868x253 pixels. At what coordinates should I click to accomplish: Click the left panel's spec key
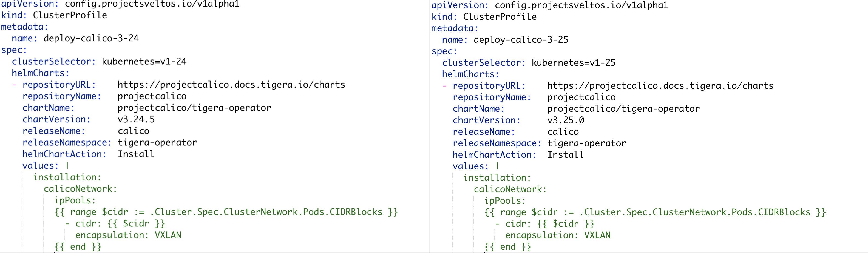click(x=14, y=50)
